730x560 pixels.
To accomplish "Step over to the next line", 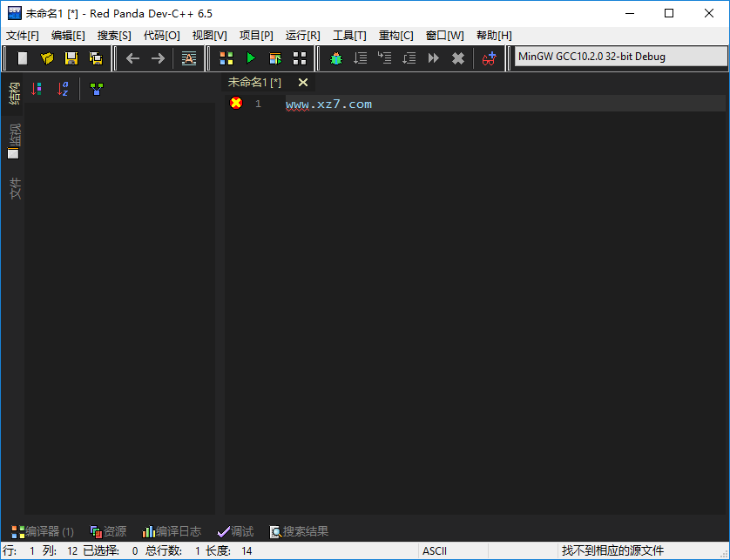I will [360, 58].
